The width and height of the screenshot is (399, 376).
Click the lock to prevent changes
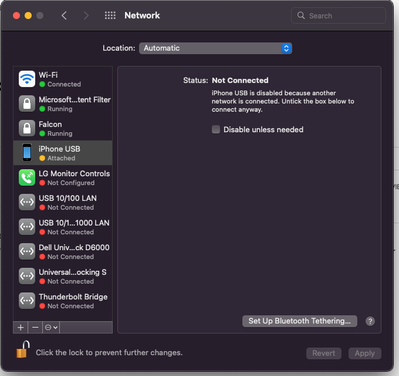pos(23,349)
